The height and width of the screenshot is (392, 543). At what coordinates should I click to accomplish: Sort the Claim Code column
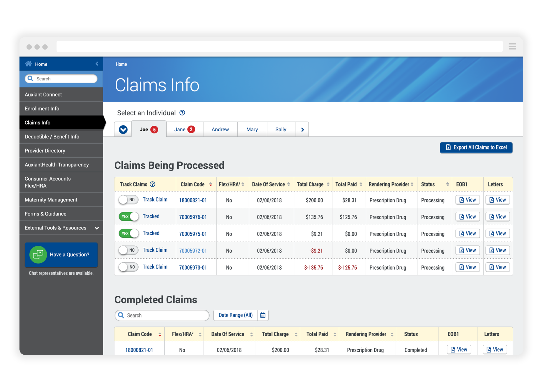[210, 184]
